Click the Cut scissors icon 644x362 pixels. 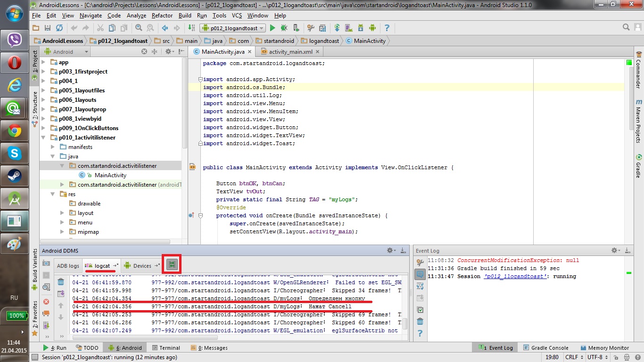(100, 28)
